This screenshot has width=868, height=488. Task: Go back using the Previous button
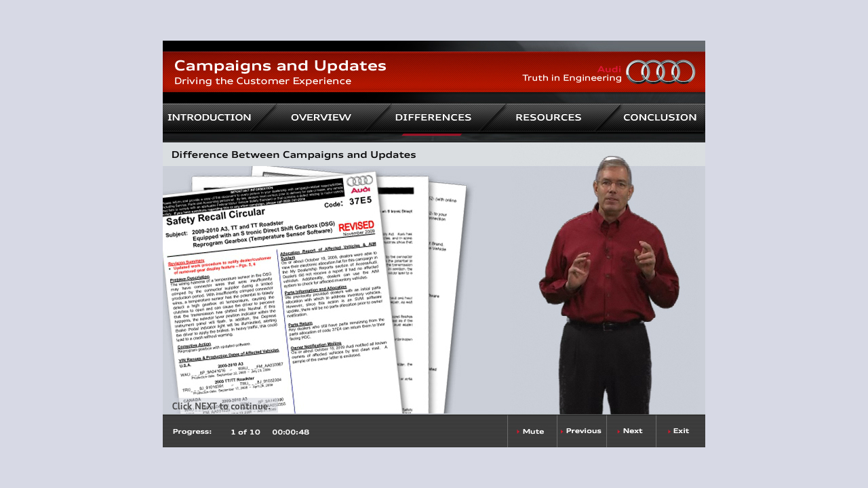point(583,430)
